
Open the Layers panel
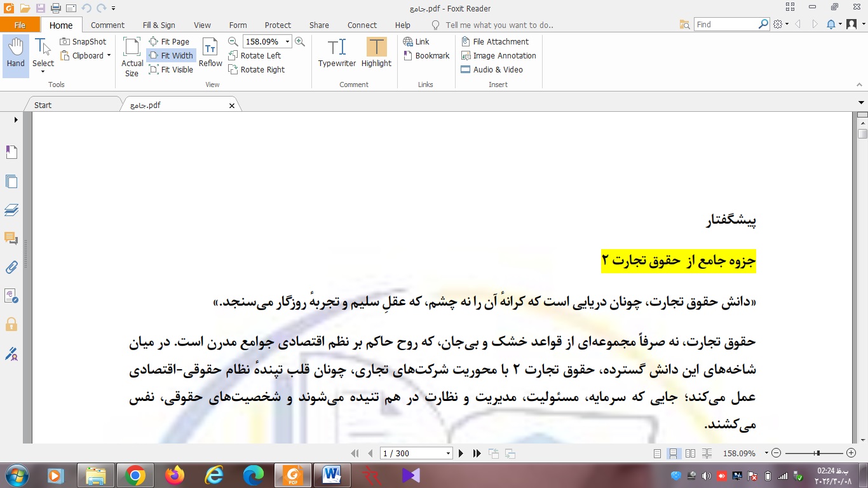pyautogui.click(x=11, y=210)
